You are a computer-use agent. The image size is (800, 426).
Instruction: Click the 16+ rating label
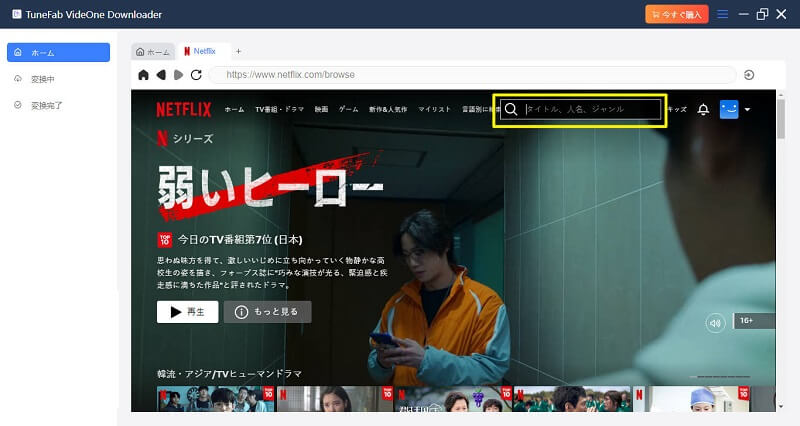point(746,320)
